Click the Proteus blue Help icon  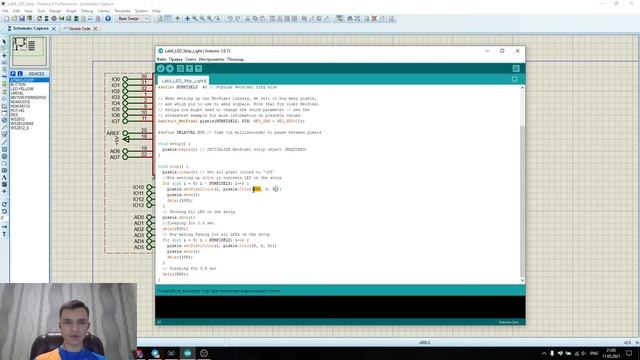click(108, 19)
